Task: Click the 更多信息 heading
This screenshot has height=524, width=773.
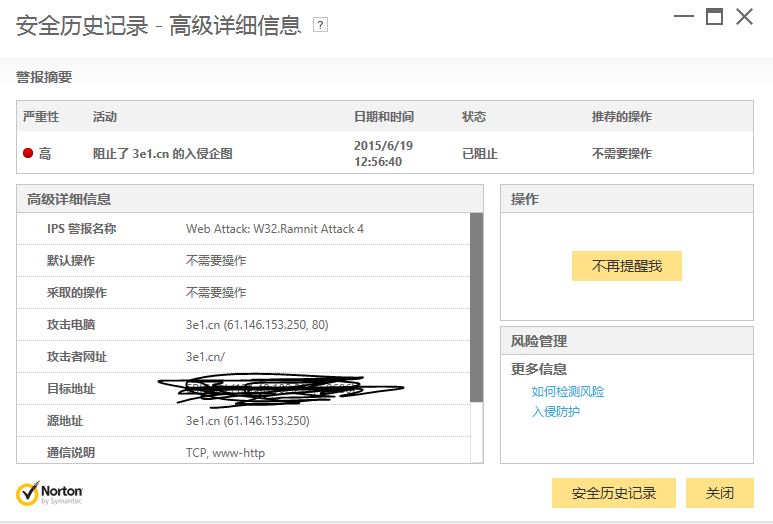Action: pyautogui.click(x=539, y=369)
